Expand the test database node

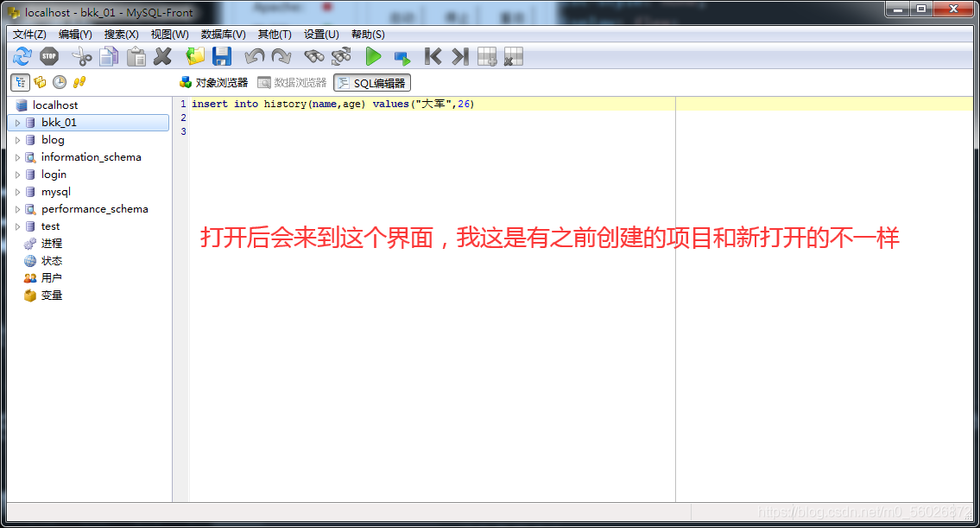coord(17,226)
